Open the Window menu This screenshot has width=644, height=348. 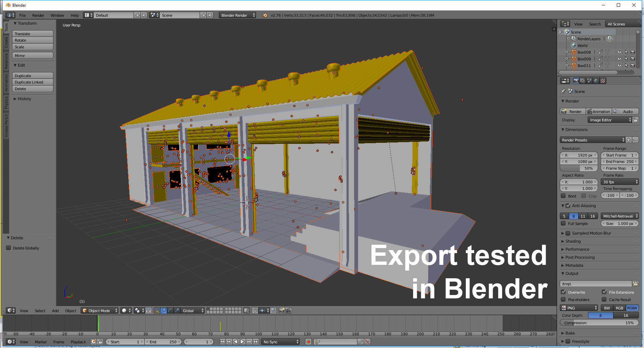(x=57, y=15)
